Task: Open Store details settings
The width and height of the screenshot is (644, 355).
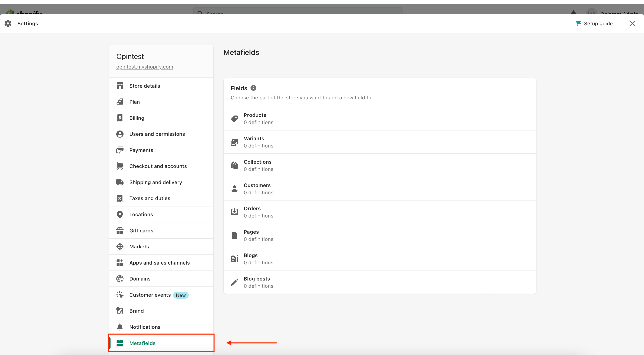Action: point(161,86)
